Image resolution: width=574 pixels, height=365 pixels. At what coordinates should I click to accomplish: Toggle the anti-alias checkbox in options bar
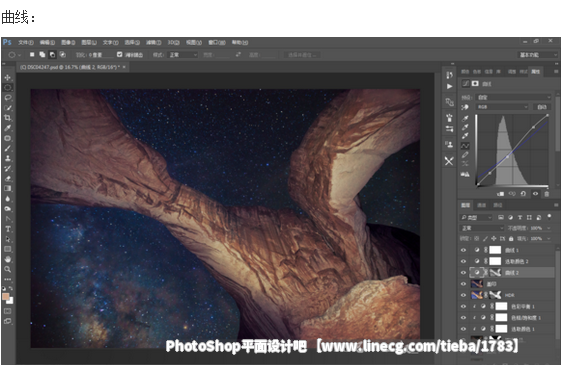pyautogui.click(x=119, y=55)
